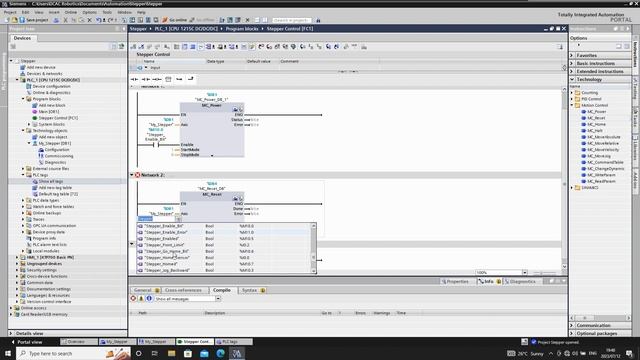Switch to the General tab in inspector
The height and width of the screenshot is (360, 640).
(x=145, y=290)
